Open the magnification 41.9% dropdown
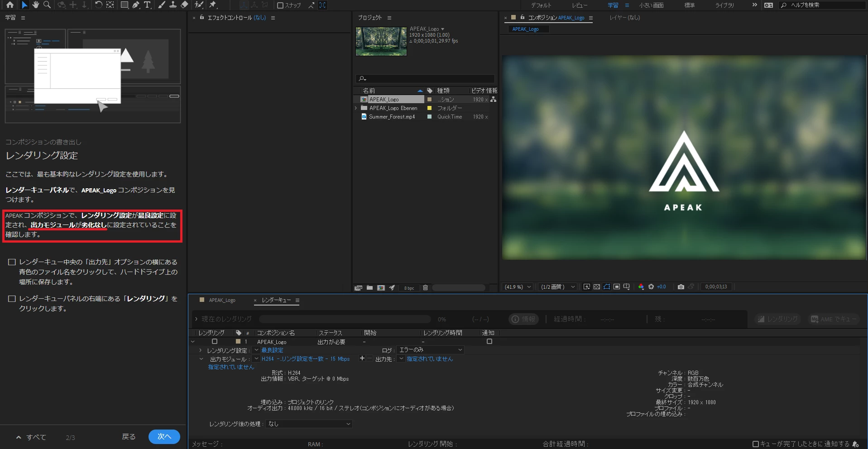Screen dimensions: 868x449 point(518,287)
